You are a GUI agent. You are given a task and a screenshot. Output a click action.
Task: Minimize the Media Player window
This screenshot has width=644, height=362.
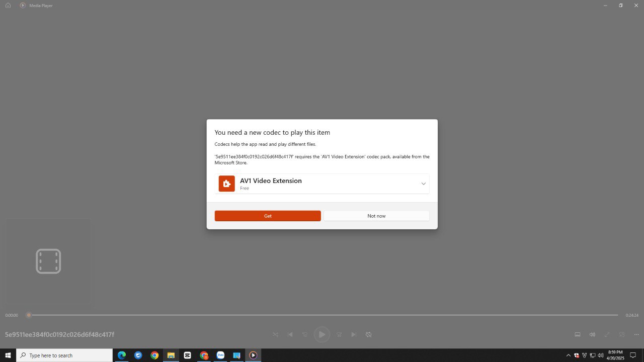[x=605, y=5]
